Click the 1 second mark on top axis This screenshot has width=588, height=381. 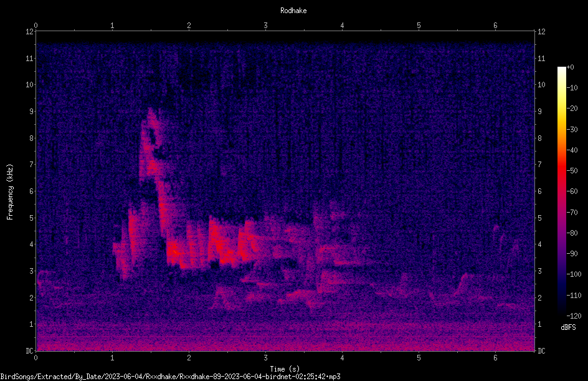click(x=112, y=26)
